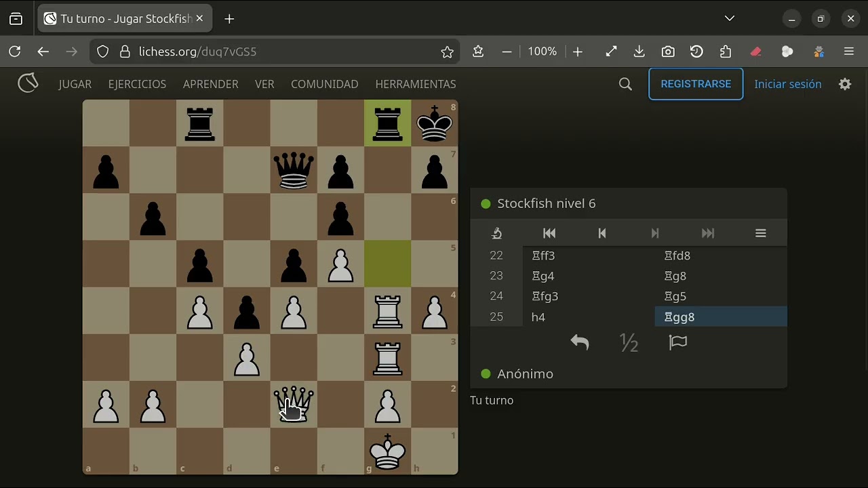This screenshot has width=868, height=488.
Task: Open the settings gear menu
Action: pos(845,84)
